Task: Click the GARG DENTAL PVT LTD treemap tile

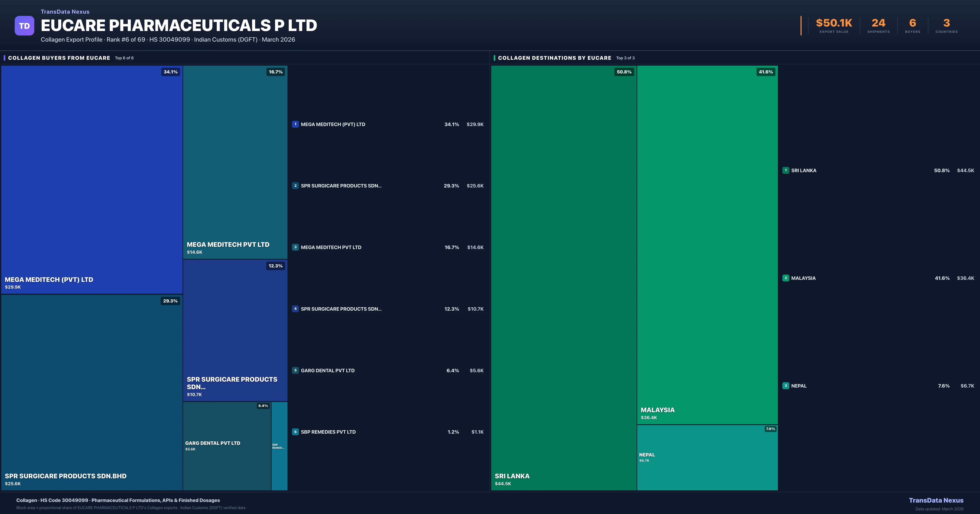Action: click(x=227, y=445)
